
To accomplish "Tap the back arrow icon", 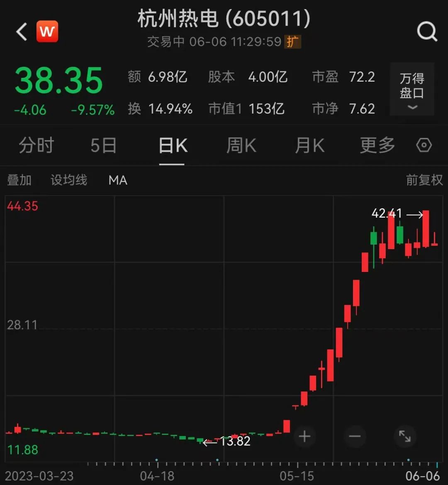I will [22, 32].
